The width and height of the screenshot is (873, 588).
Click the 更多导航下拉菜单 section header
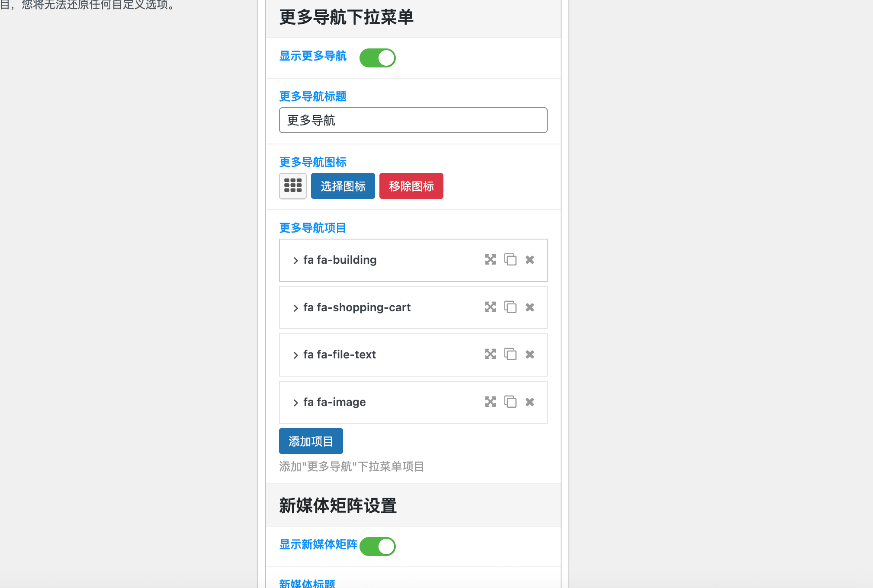point(346,18)
